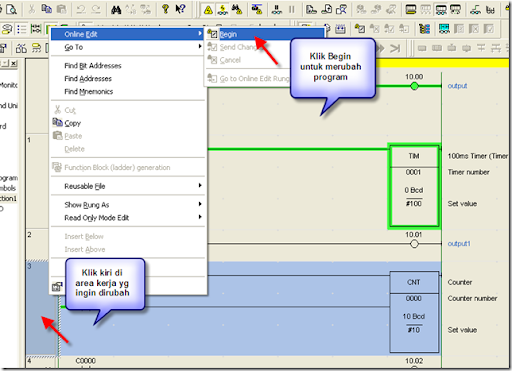The width and height of the screenshot is (512, 371).
Task: Toggle the highlighted PLC monitoring toolbar button
Action: [223, 10]
